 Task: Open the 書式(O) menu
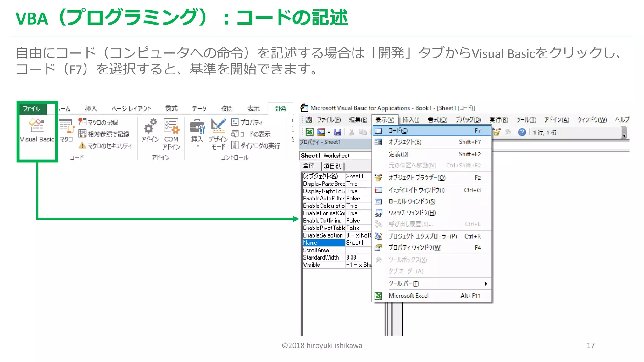click(437, 120)
